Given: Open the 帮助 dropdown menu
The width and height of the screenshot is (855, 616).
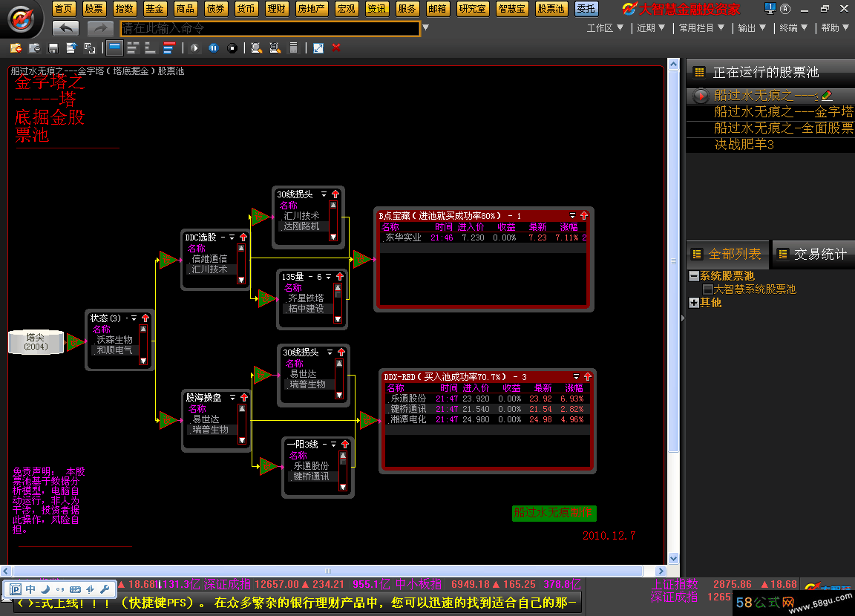Looking at the screenshot, I should coord(836,27).
